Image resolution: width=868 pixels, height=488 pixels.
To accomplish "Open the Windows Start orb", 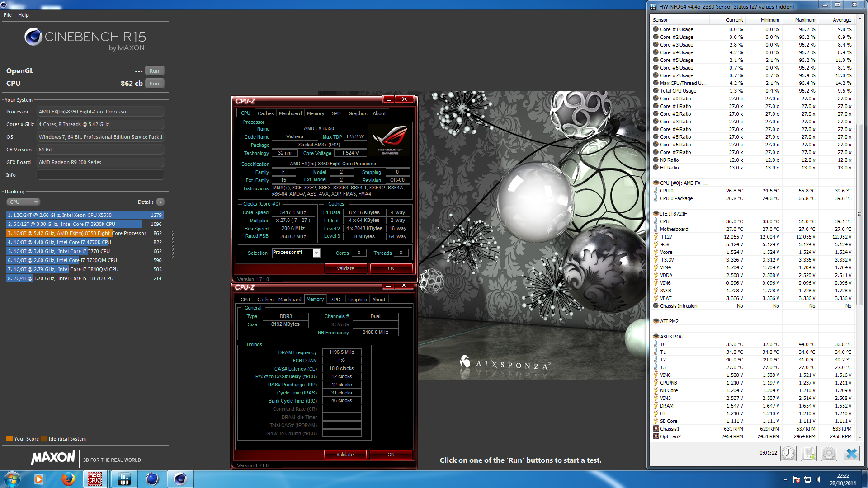I will (x=12, y=479).
